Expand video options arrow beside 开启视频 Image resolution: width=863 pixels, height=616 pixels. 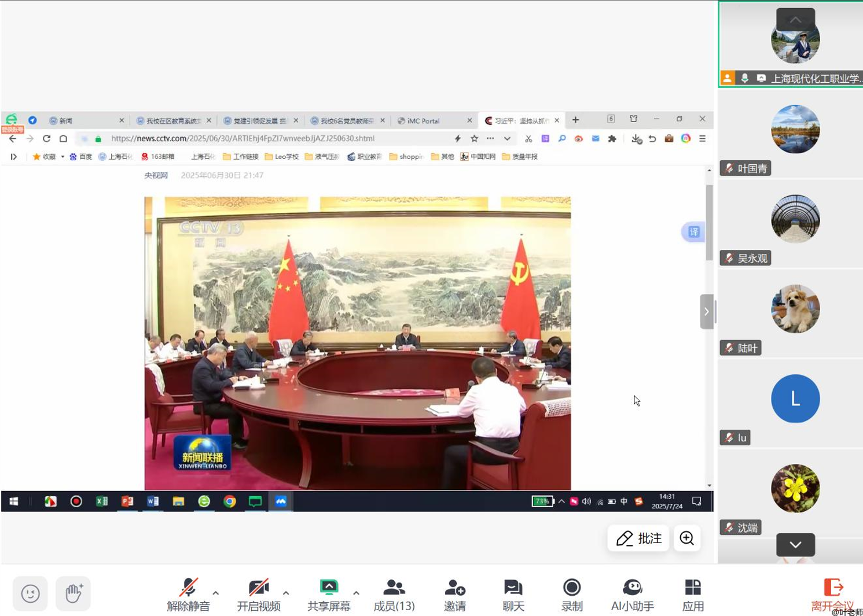286,593
